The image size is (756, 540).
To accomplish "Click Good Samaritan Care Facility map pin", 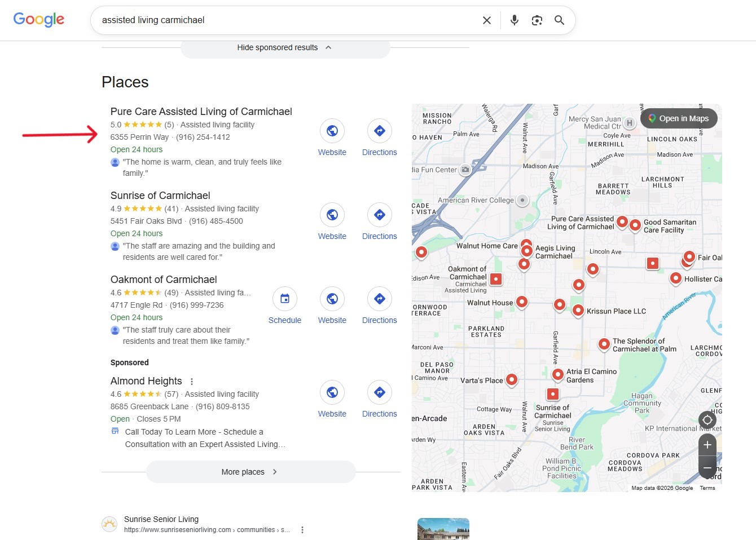I will point(635,225).
